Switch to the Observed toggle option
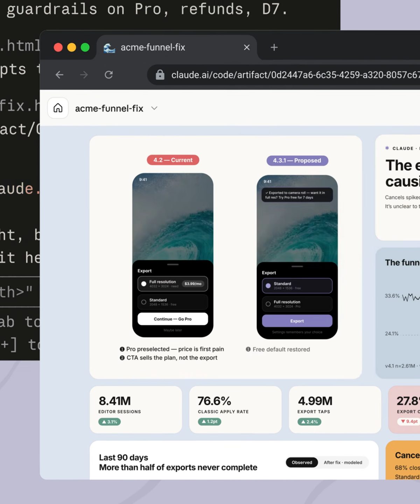 302,462
